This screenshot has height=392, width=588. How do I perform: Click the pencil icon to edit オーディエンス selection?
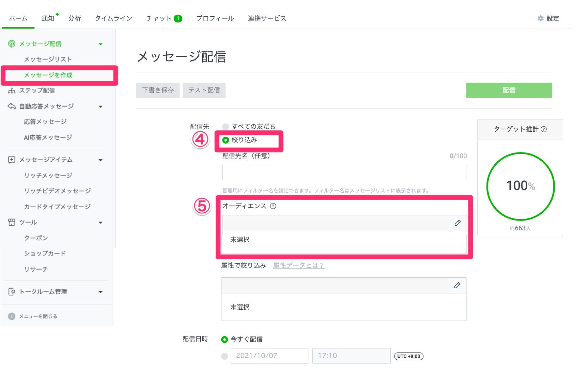pyautogui.click(x=458, y=223)
